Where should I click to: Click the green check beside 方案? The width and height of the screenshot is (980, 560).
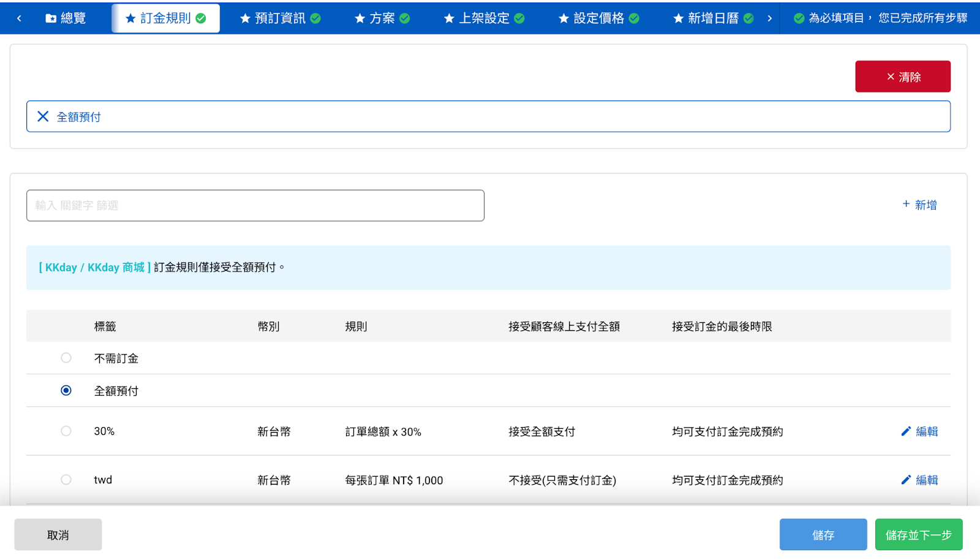click(x=405, y=18)
